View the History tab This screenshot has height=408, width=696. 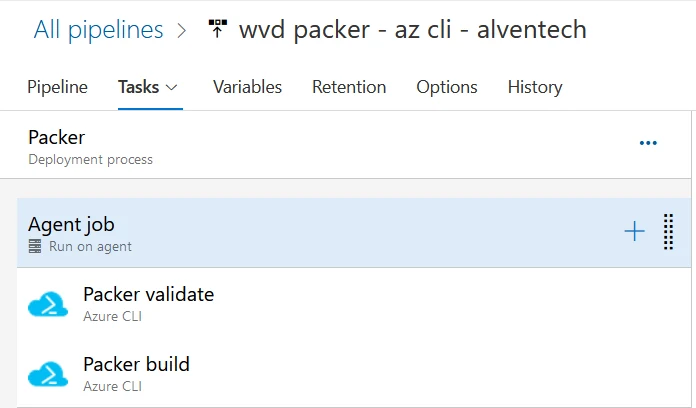pos(535,87)
